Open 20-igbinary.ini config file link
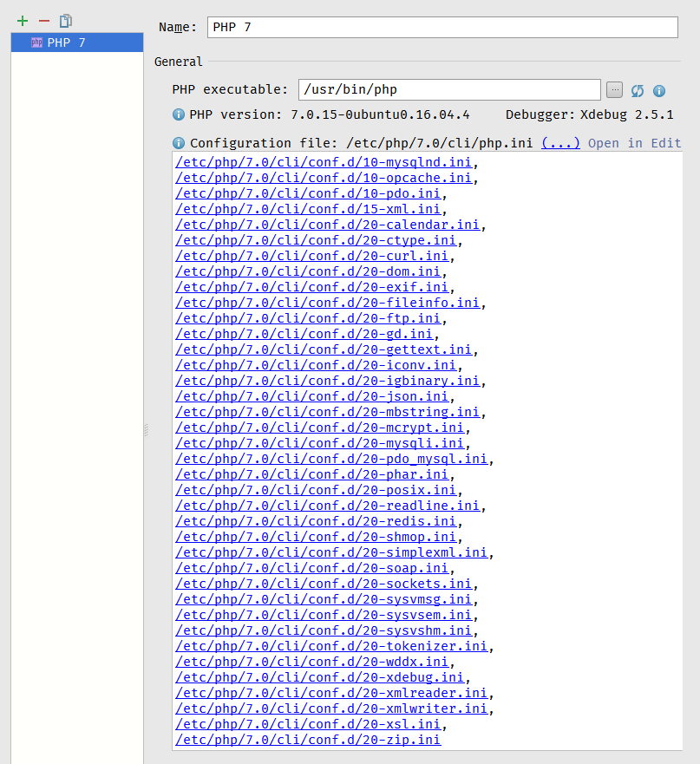Image resolution: width=700 pixels, height=764 pixels. click(328, 381)
